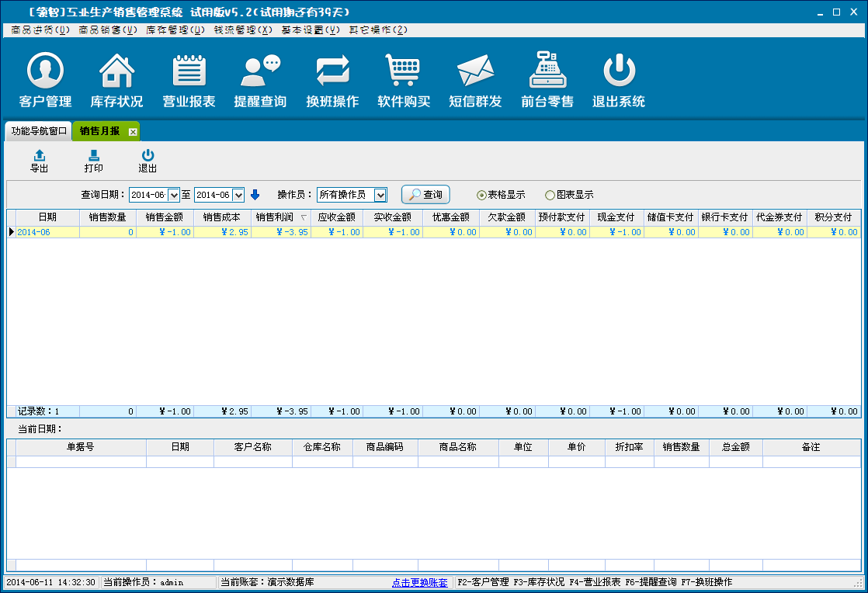Click the 查询 search button

tap(425, 195)
